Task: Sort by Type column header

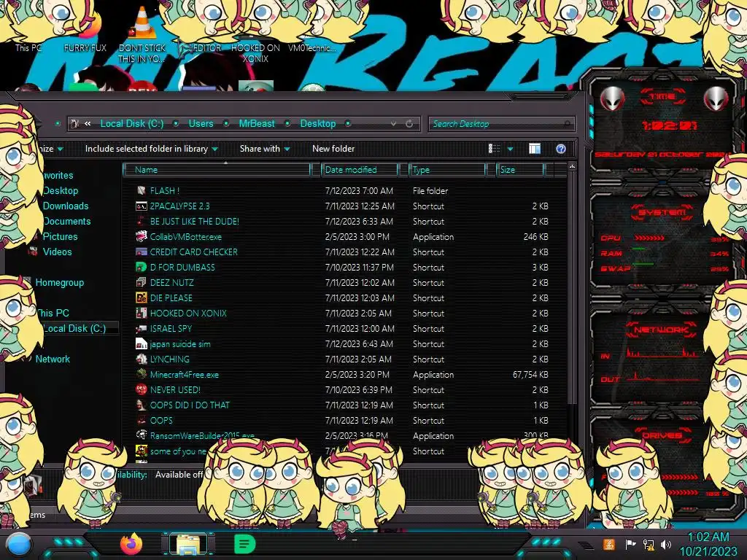Action: pyautogui.click(x=447, y=169)
